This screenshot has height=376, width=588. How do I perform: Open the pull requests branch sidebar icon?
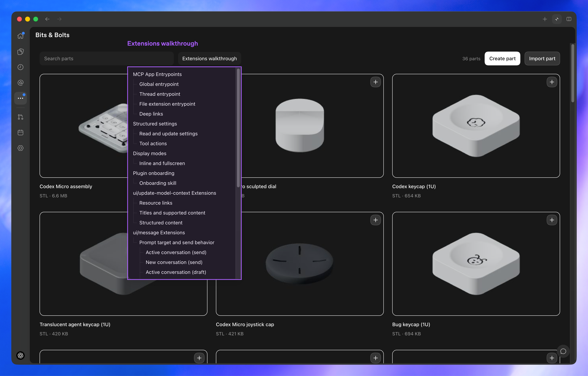20,117
